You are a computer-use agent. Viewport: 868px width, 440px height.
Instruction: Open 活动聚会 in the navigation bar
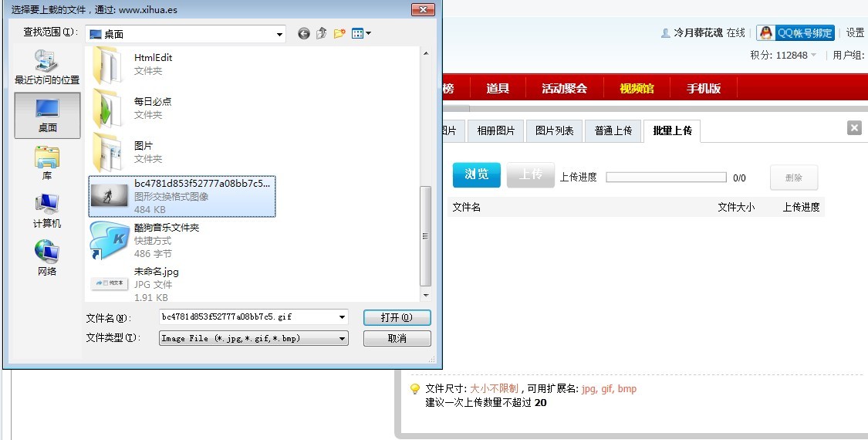coord(564,88)
